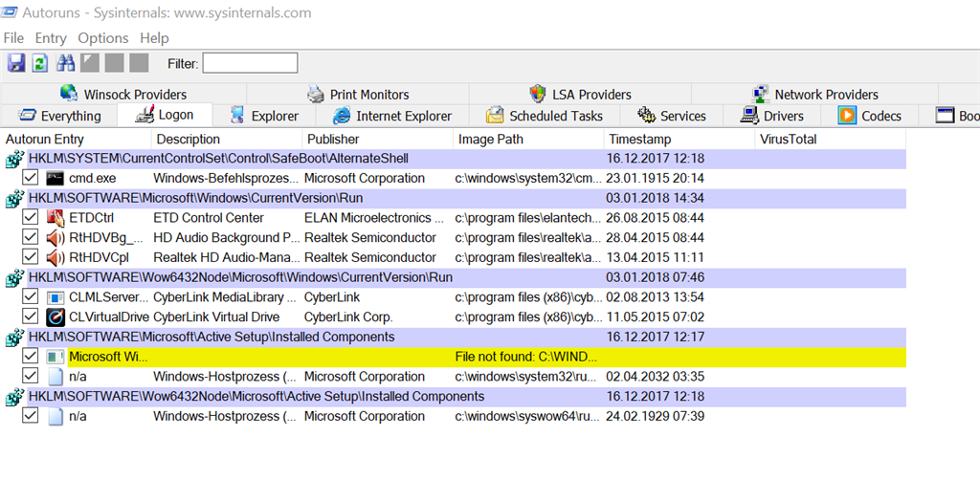Open the File menu
Viewport: 980px width, 480px height.
(x=13, y=38)
